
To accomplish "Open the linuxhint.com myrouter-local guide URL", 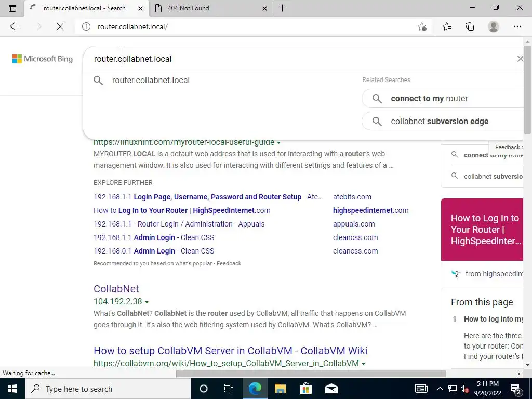I will [x=184, y=143].
